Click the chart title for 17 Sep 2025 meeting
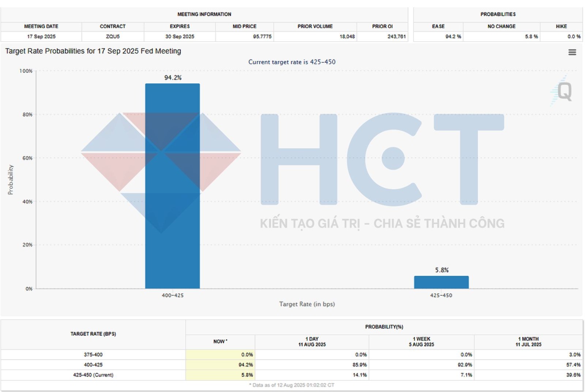The image size is (585, 392). point(93,51)
